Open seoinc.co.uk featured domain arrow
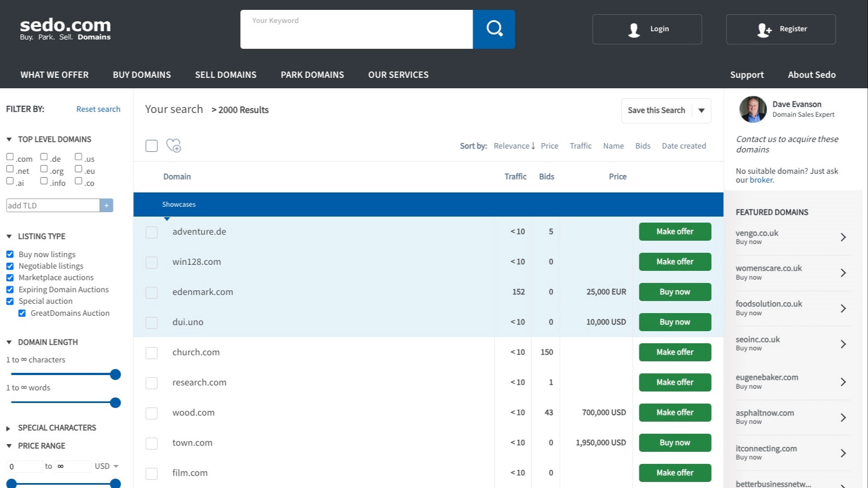Image resolution: width=868 pixels, height=488 pixels. pos(843,344)
